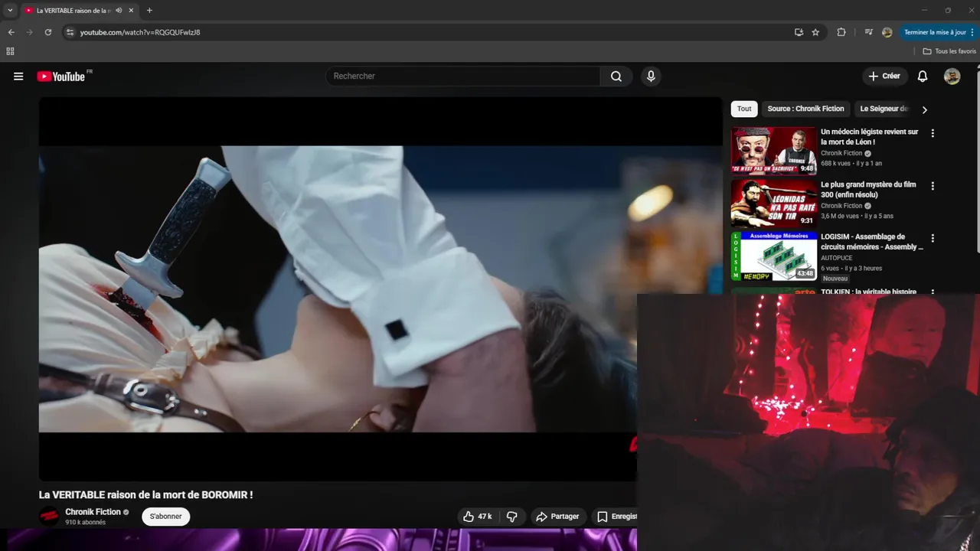Select the Tout filter chip
The image size is (980, 551).
tap(744, 109)
